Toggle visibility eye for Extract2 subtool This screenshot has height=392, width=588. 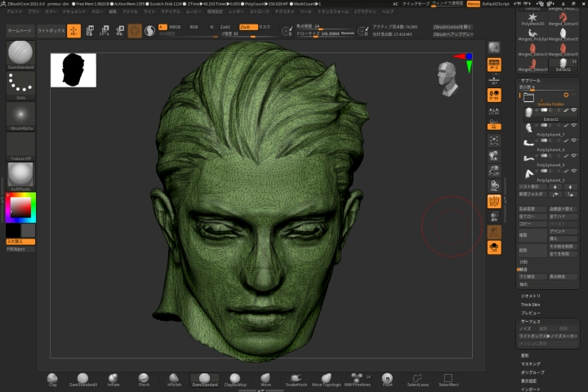click(x=574, y=110)
